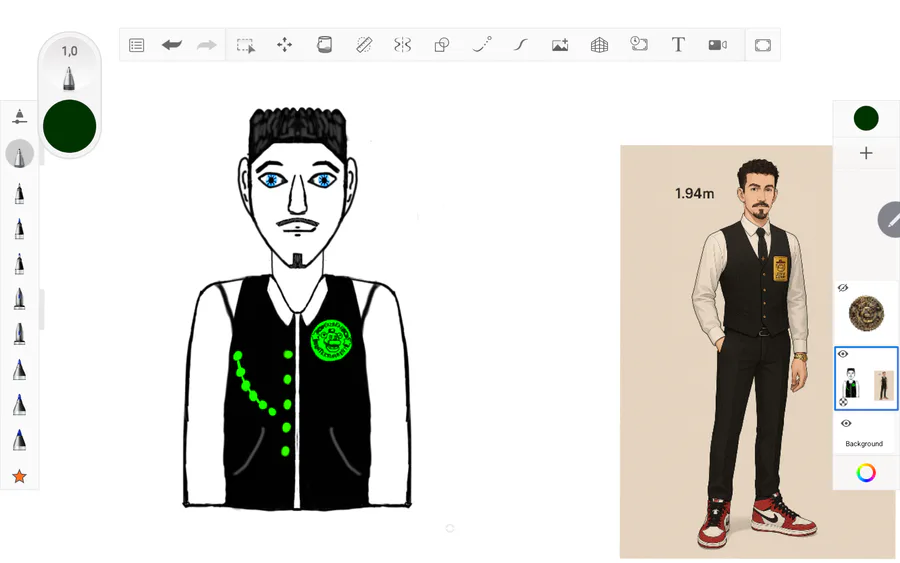Open the color wheel editor
Image resolution: width=900 pixels, height=563 pixels.
[x=866, y=473]
